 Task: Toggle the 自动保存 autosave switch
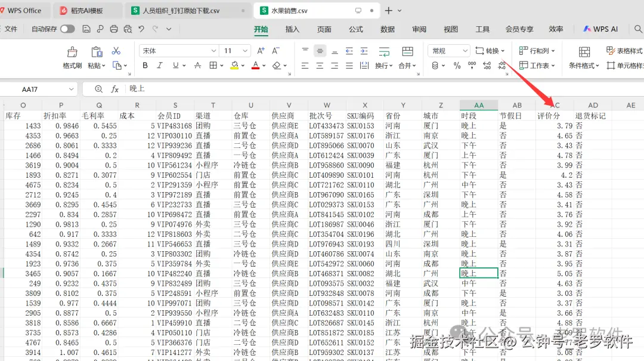click(x=67, y=29)
